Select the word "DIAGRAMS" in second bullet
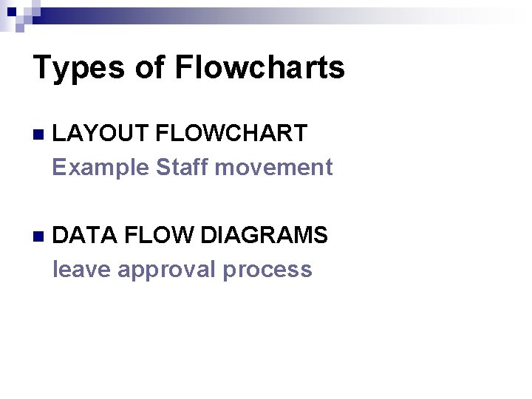The width and height of the screenshot is (532, 399). coord(264,236)
